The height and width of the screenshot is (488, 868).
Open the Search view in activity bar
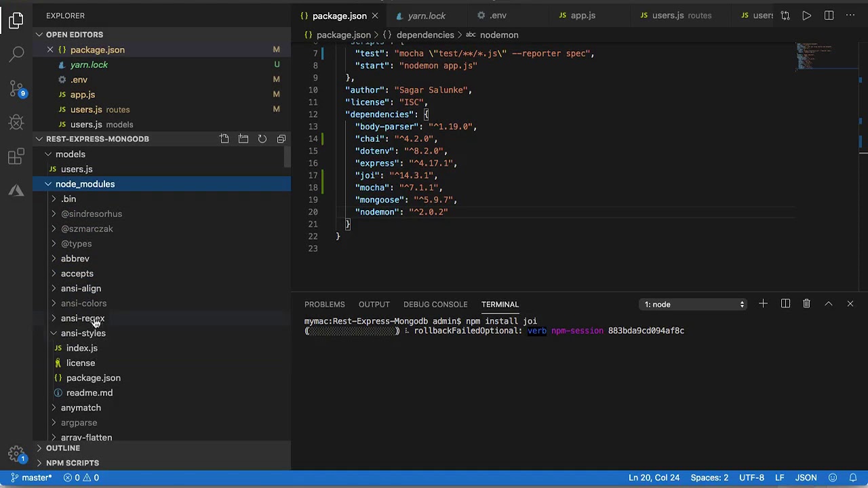pos(16,54)
